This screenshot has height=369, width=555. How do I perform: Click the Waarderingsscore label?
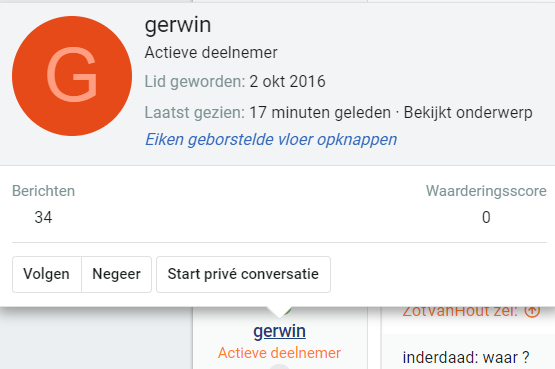(x=486, y=191)
